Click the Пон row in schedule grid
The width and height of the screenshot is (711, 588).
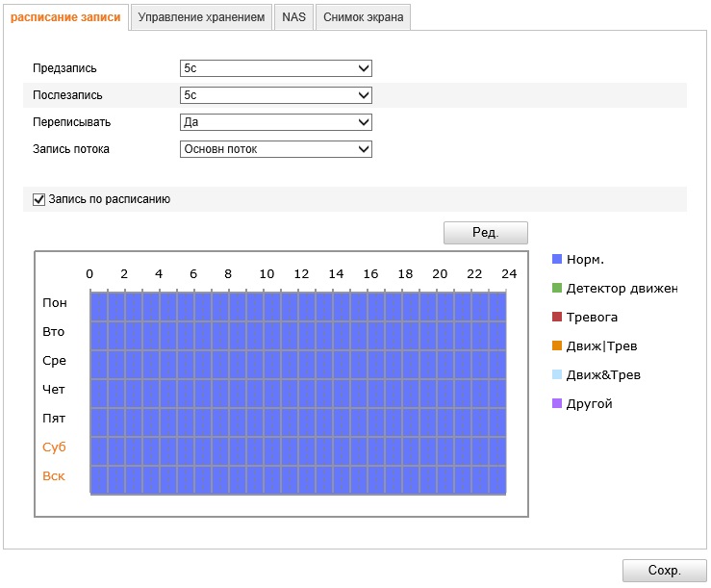click(x=298, y=304)
